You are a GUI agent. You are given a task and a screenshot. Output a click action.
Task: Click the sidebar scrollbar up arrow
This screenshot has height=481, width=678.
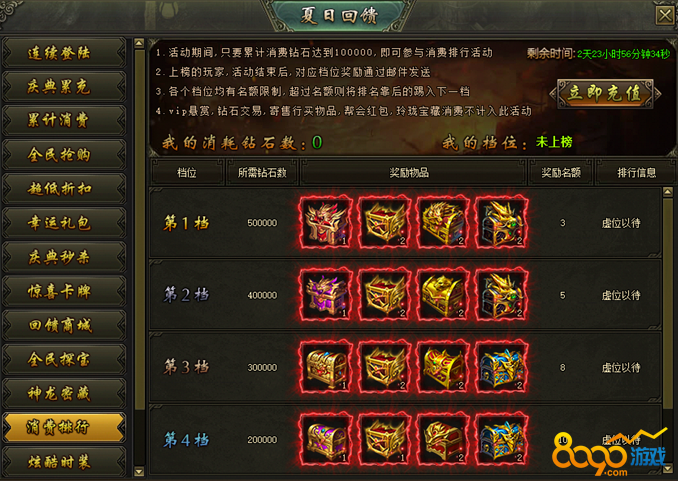coord(139,43)
